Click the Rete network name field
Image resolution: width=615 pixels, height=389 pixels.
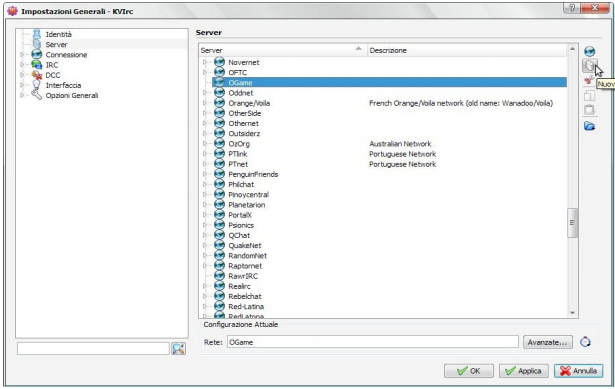coord(373,342)
